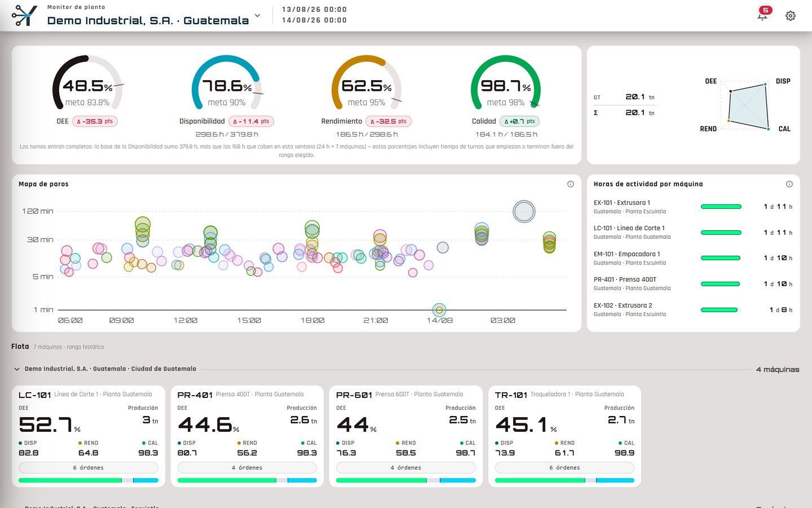This screenshot has width=812, height=508.
Task: Click the 4 máquinas count label
Action: pos(778,370)
